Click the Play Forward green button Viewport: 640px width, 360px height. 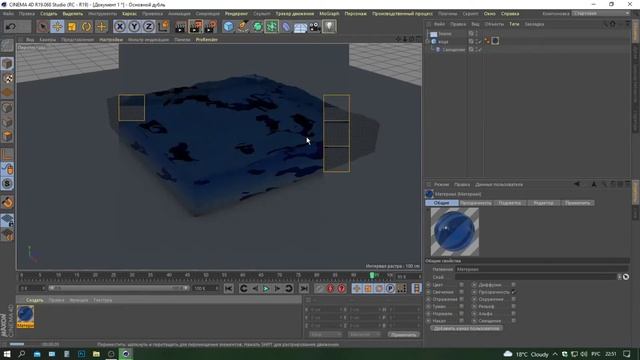point(266,289)
